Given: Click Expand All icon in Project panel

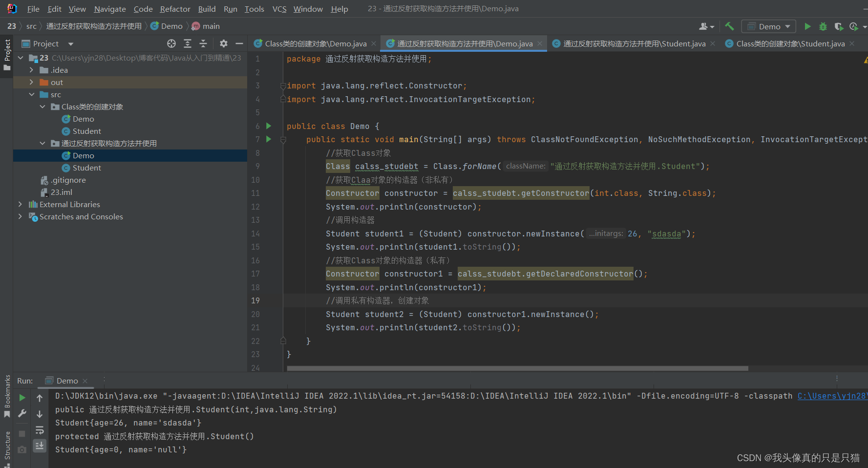Looking at the screenshot, I should point(188,43).
